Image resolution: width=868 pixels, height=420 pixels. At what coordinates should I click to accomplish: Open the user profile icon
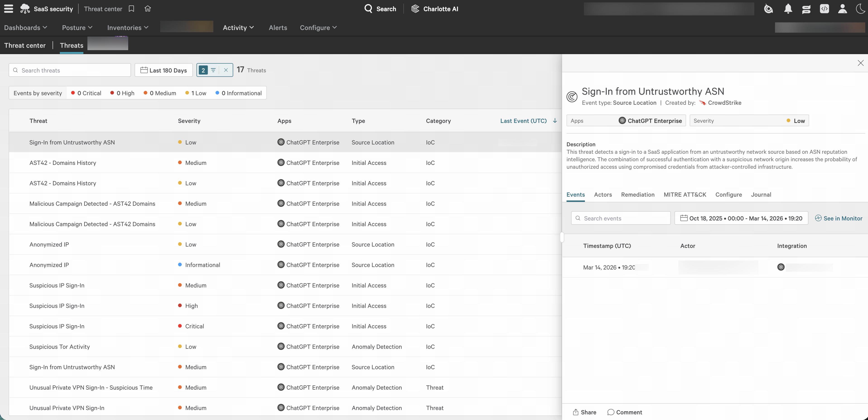click(842, 9)
